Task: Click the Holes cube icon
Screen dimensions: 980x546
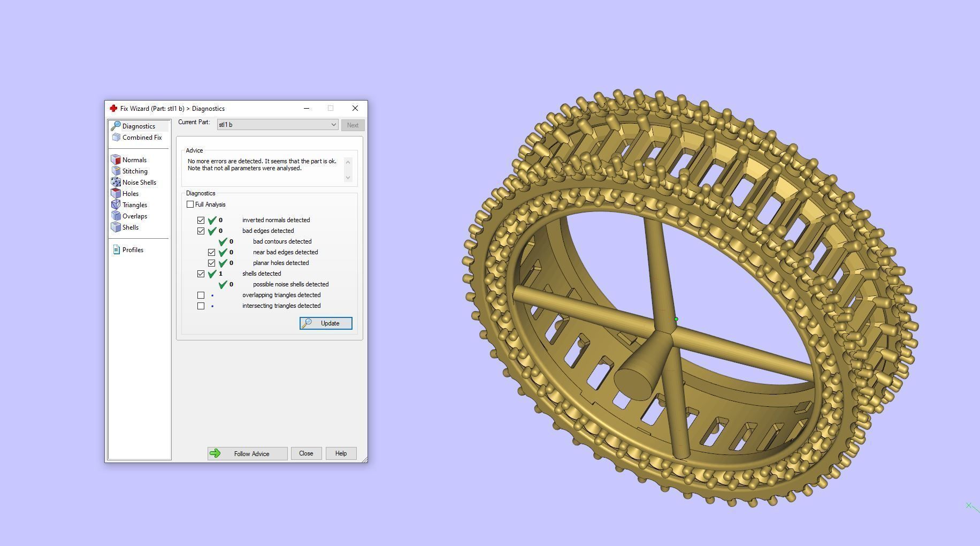Action: point(116,194)
